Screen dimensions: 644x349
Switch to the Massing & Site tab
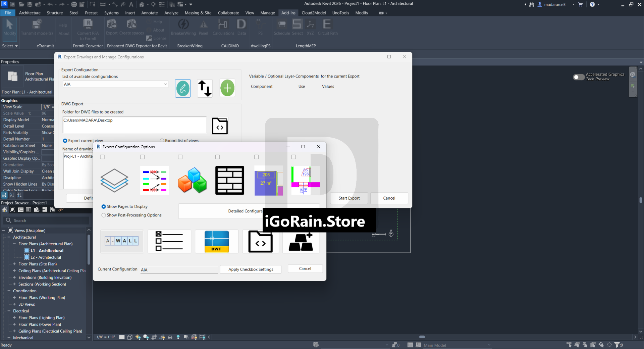[198, 13]
